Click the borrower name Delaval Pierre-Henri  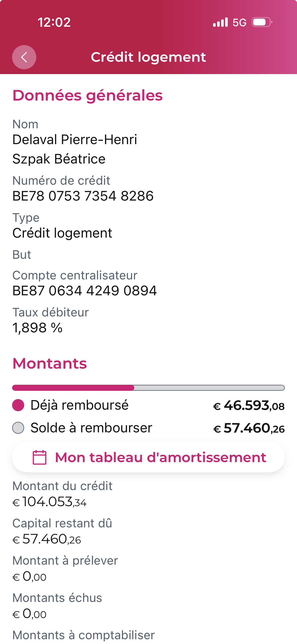pyautogui.click(x=75, y=140)
